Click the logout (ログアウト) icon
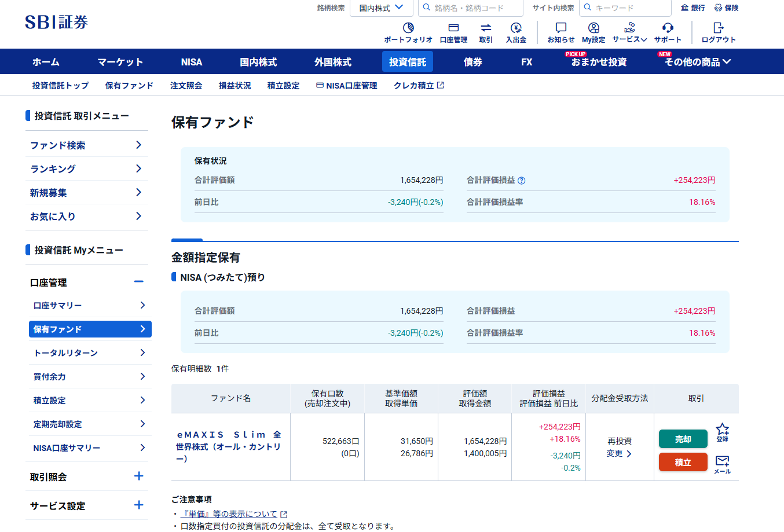 719,28
